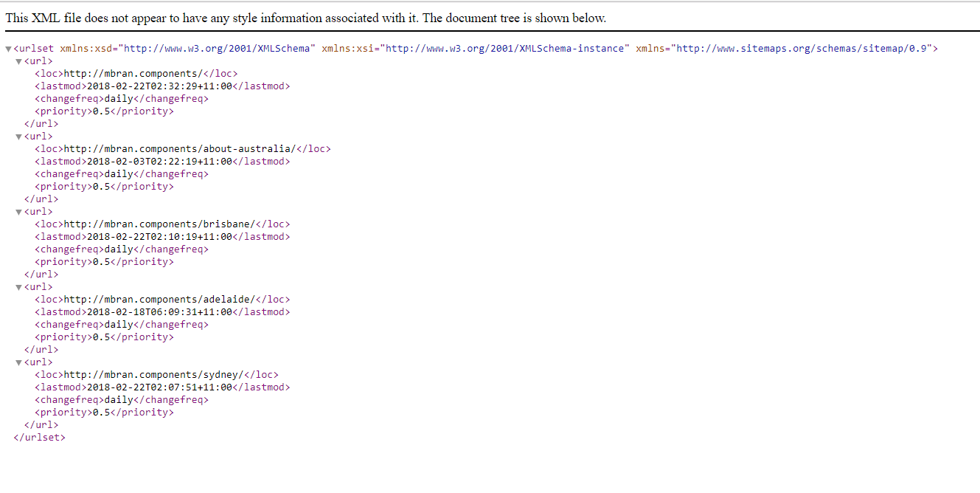Click the xmlns:xsd XMLSchema attribute value

point(218,48)
